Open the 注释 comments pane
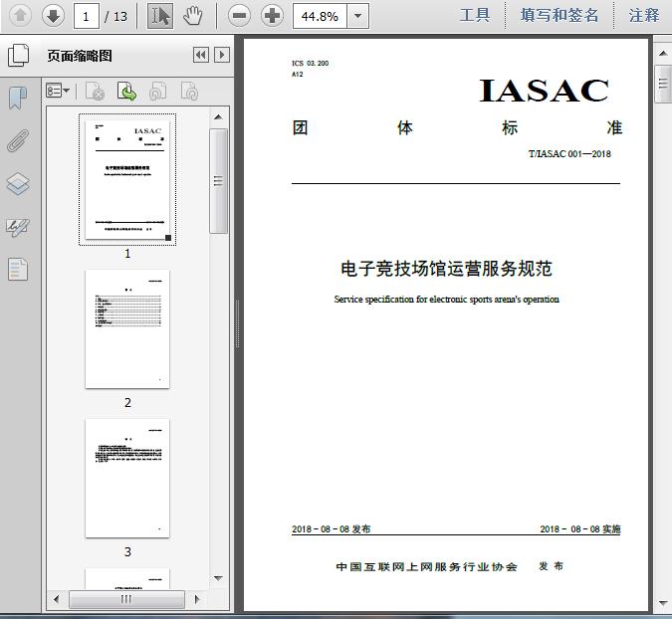Screen dimensions: 672x619 tap(644, 16)
